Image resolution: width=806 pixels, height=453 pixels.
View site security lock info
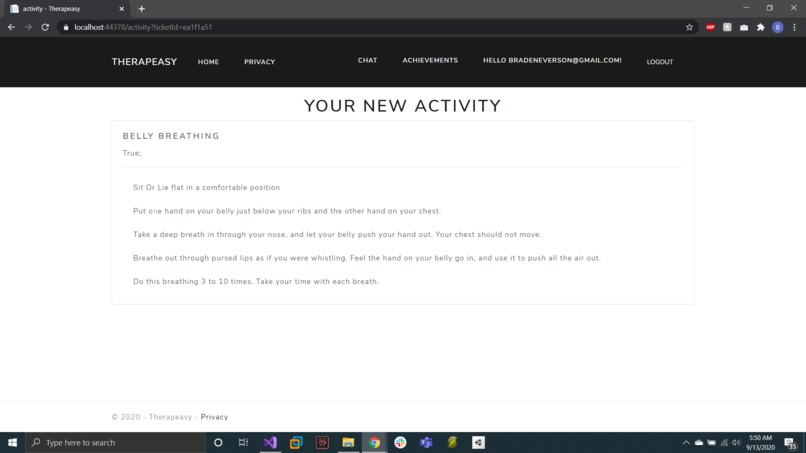[66, 27]
